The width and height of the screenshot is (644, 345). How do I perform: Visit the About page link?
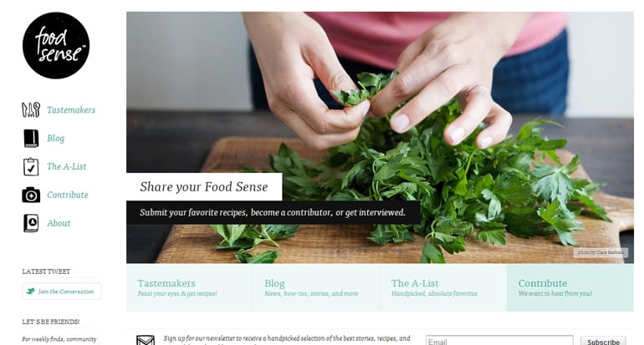coord(59,223)
